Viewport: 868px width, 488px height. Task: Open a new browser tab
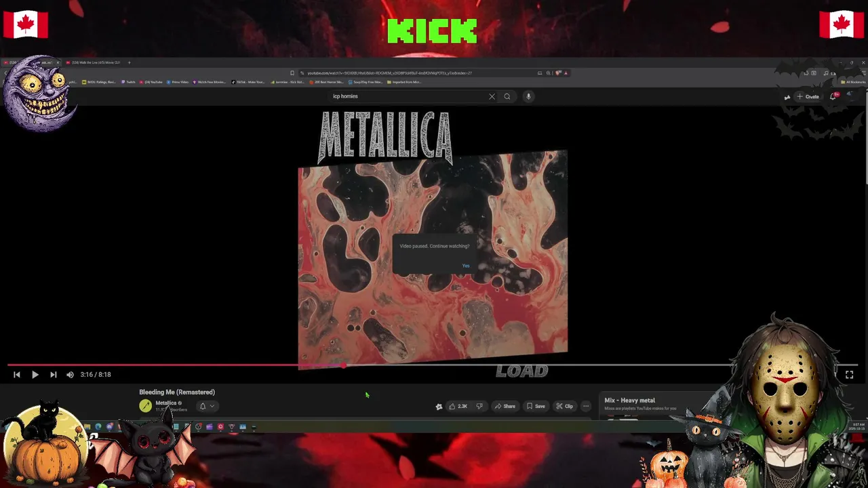click(x=130, y=62)
